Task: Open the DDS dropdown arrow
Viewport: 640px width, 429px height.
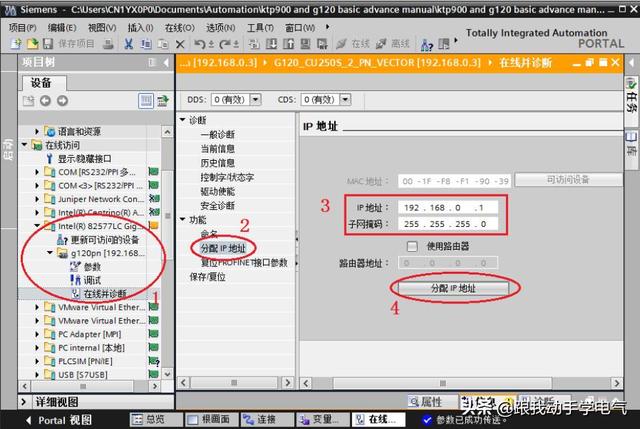Action: tap(256, 99)
